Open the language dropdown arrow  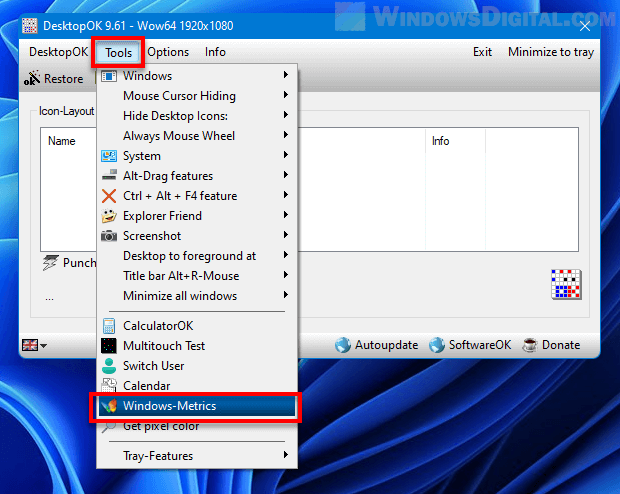point(43,346)
